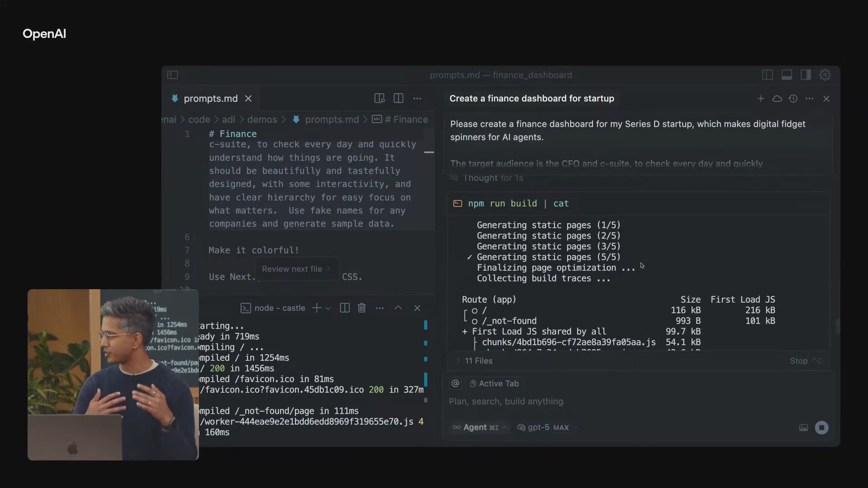Start a new chat with plus icon
The height and width of the screenshot is (488, 868).
(x=761, y=99)
